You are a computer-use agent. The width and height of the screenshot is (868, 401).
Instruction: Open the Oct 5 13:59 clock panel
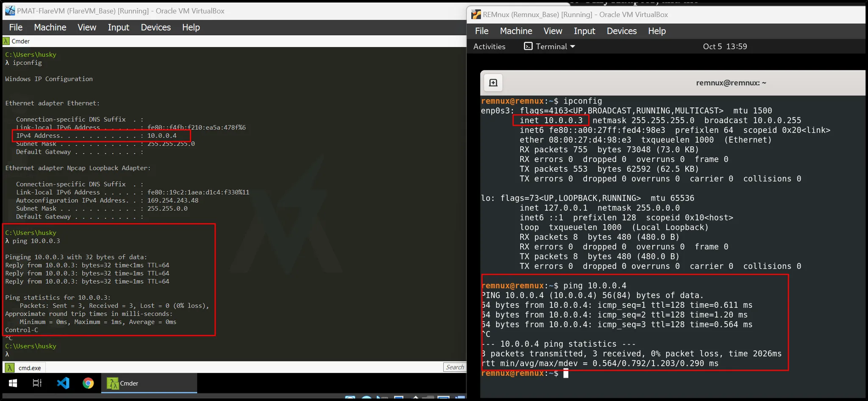point(725,46)
